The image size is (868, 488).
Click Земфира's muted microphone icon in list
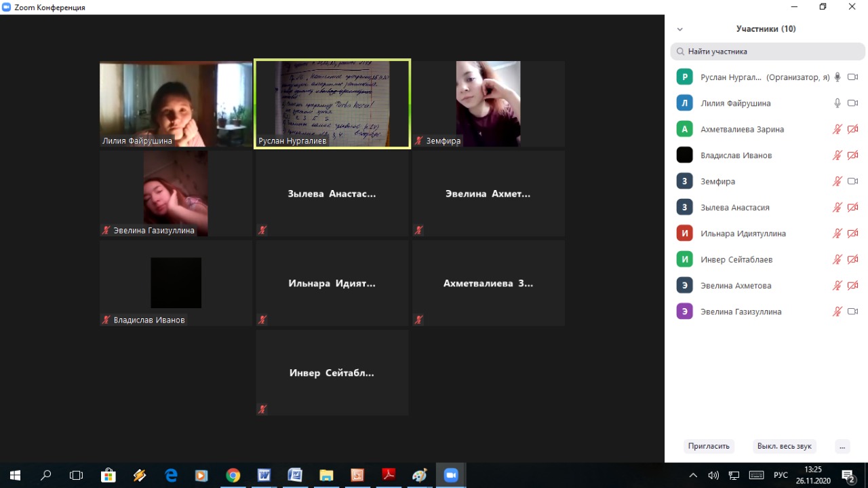click(837, 181)
